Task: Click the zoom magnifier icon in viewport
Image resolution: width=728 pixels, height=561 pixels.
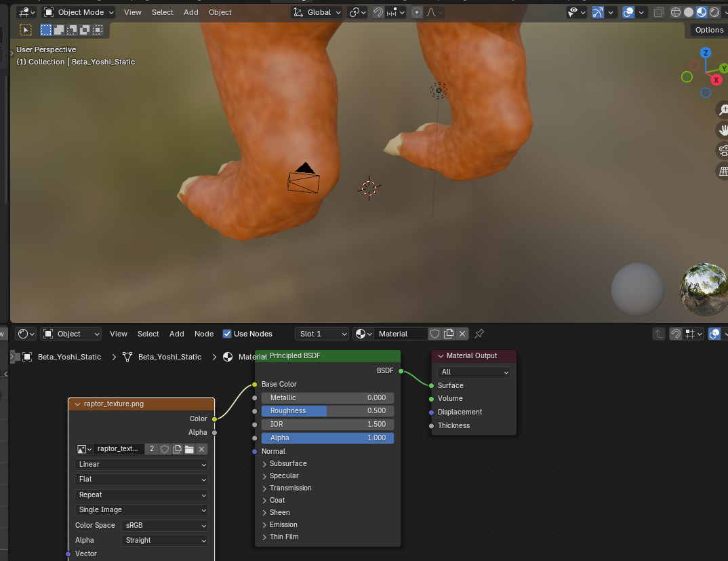Action: [x=723, y=109]
